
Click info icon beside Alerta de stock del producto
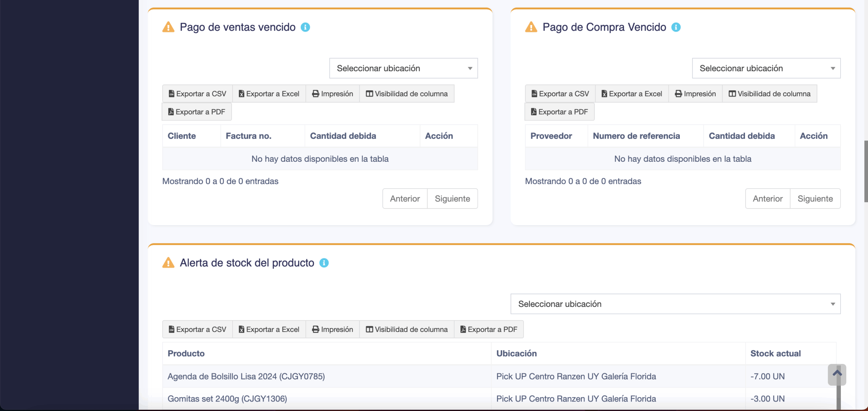tap(324, 263)
